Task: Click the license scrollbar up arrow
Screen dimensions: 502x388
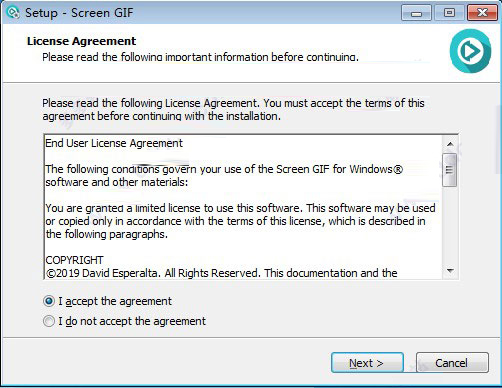Action: pyautogui.click(x=450, y=144)
